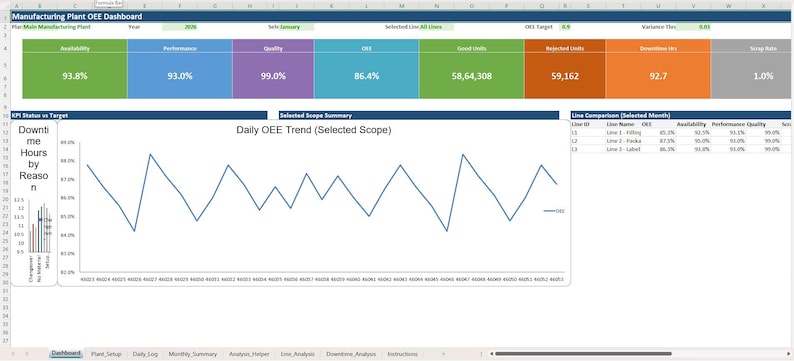
Task: Select the Year cell showing 2026
Action: pos(180,27)
